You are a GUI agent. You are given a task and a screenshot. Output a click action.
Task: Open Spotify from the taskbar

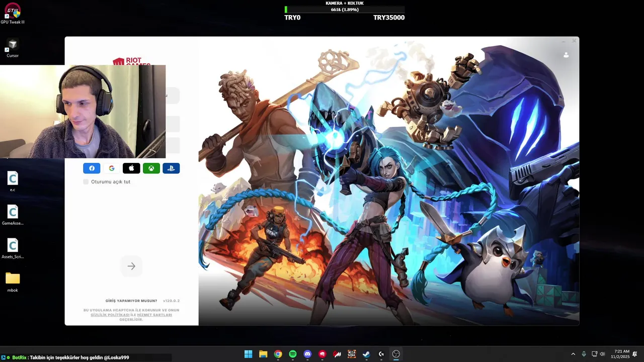click(x=293, y=354)
